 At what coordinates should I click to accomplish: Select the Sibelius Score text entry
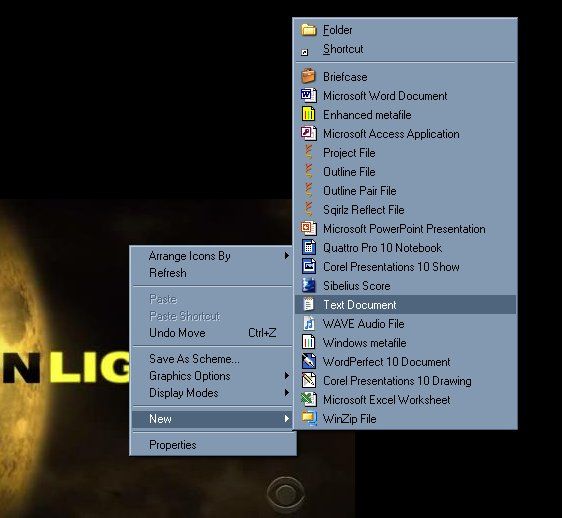click(x=357, y=286)
